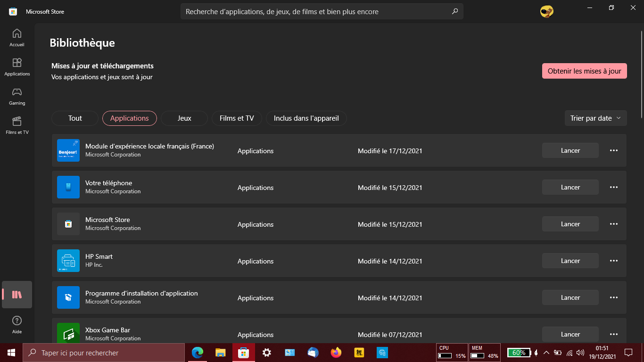The image size is (644, 362).
Task: Click the Bibliothèque library sidebar icon
Action: 17,295
